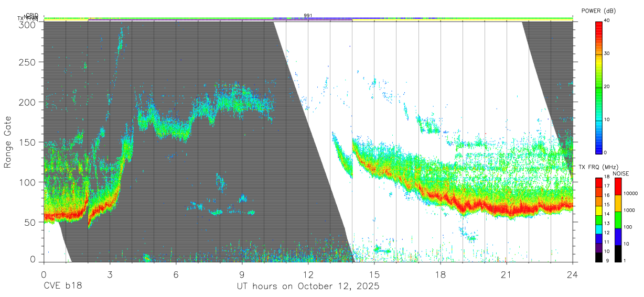Image resolution: width=644 pixels, height=297 pixels.
Task: Click the 1 label on the NOISE legend
Action: pos(626,260)
